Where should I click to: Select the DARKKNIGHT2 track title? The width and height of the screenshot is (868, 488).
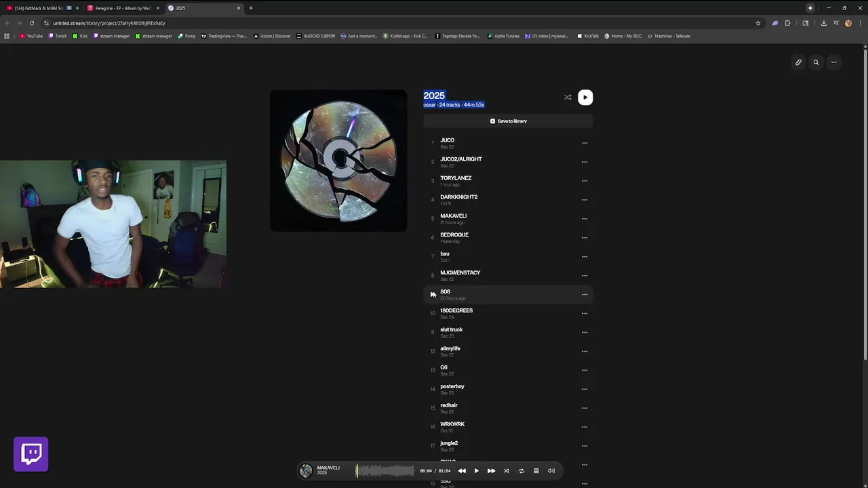[459, 197]
